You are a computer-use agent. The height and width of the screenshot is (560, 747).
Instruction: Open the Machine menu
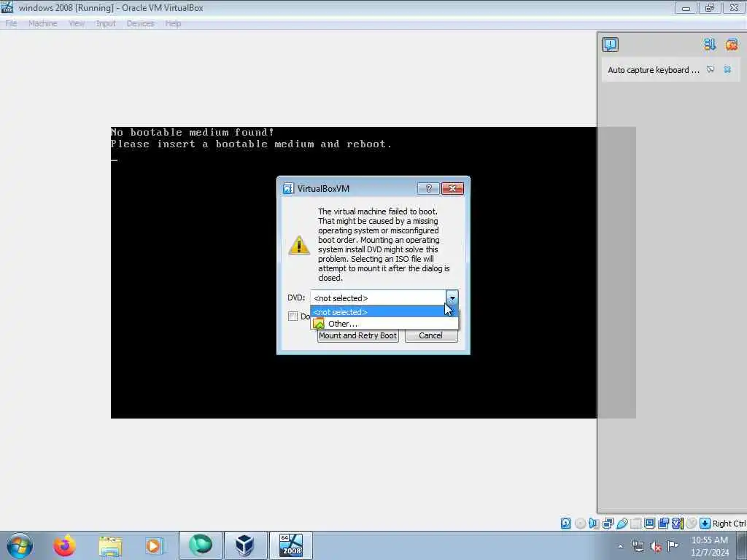[43, 23]
